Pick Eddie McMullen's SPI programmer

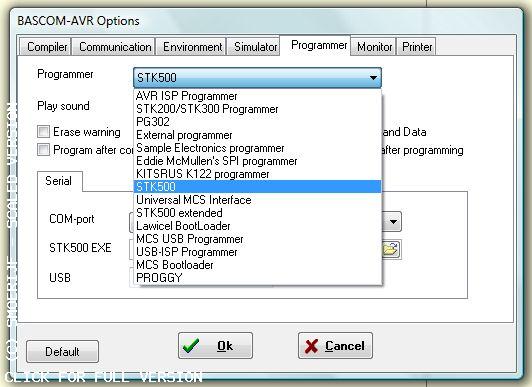pyautogui.click(x=258, y=161)
